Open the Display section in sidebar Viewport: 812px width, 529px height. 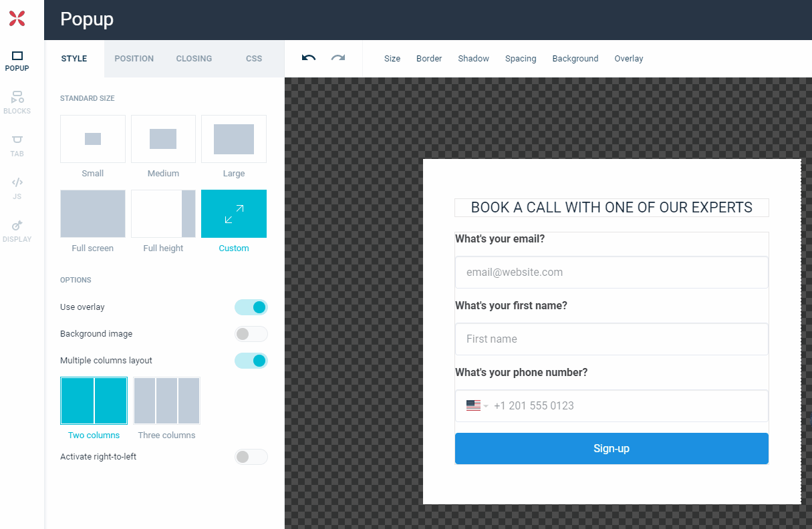pyautogui.click(x=17, y=232)
